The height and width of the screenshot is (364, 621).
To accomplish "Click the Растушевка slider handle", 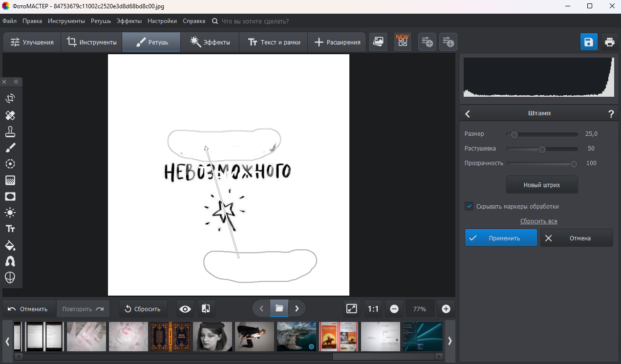I will (x=542, y=149).
